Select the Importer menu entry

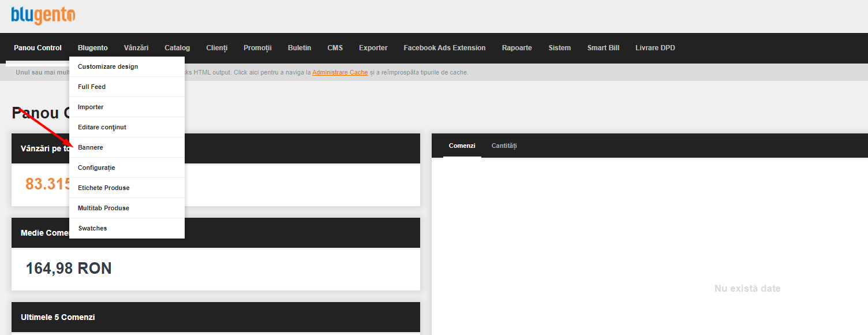(x=127, y=107)
